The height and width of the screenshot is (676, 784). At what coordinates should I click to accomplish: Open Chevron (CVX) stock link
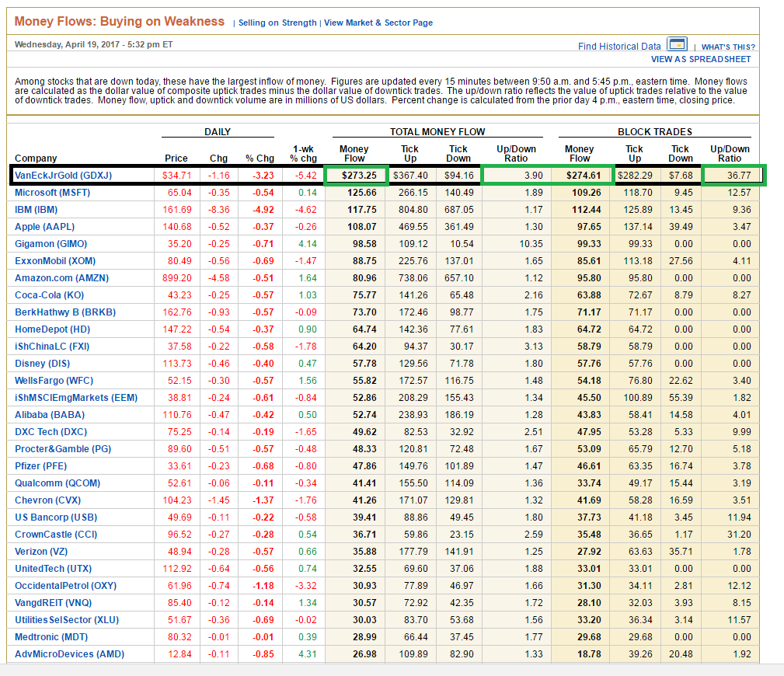pos(47,500)
